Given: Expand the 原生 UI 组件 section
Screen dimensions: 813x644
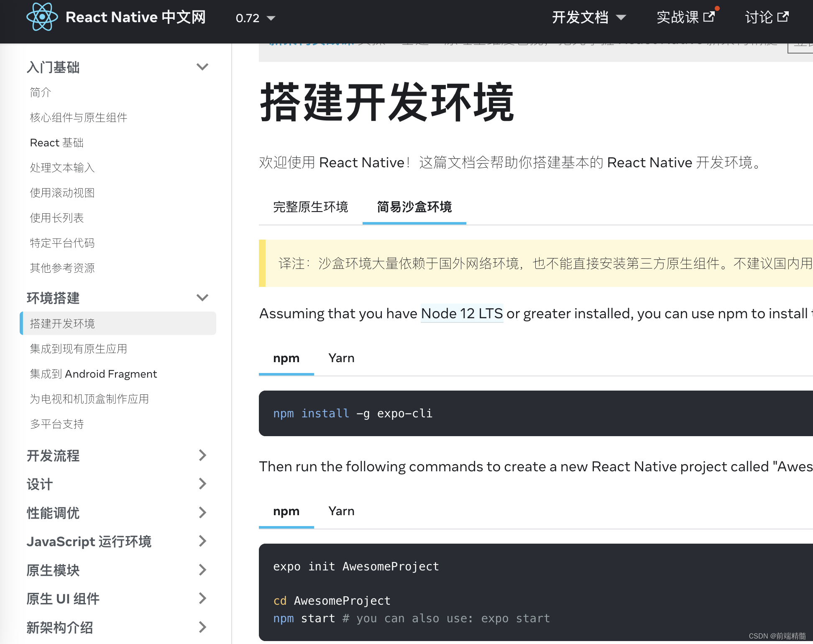Looking at the screenshot, I should coord(202,598).
